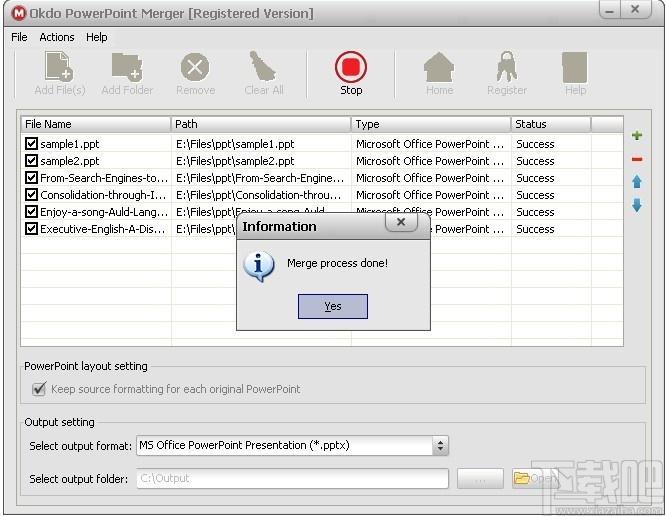
Task: Click the Okdo app logo icon
Action: [x=19, y=13]
